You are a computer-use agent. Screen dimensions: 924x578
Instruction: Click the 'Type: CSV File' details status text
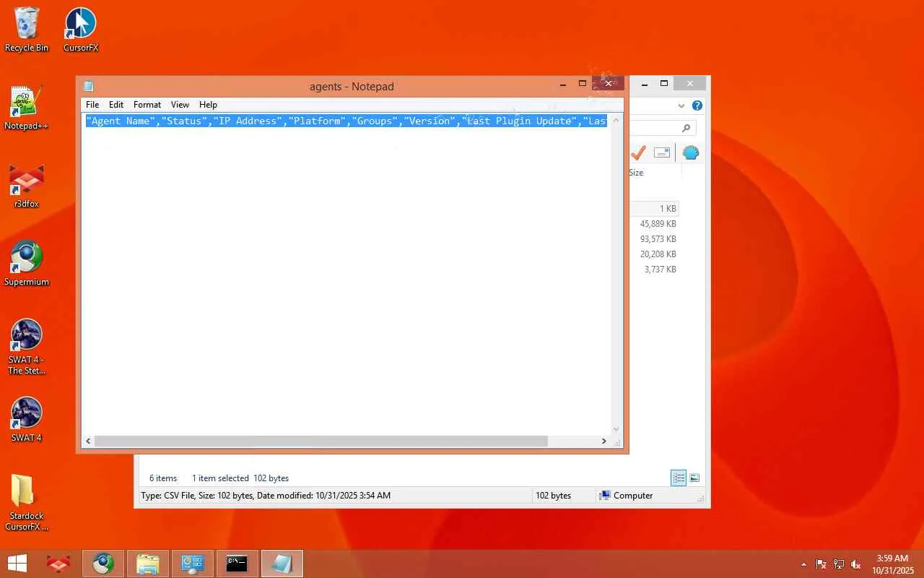coord(266,496)
